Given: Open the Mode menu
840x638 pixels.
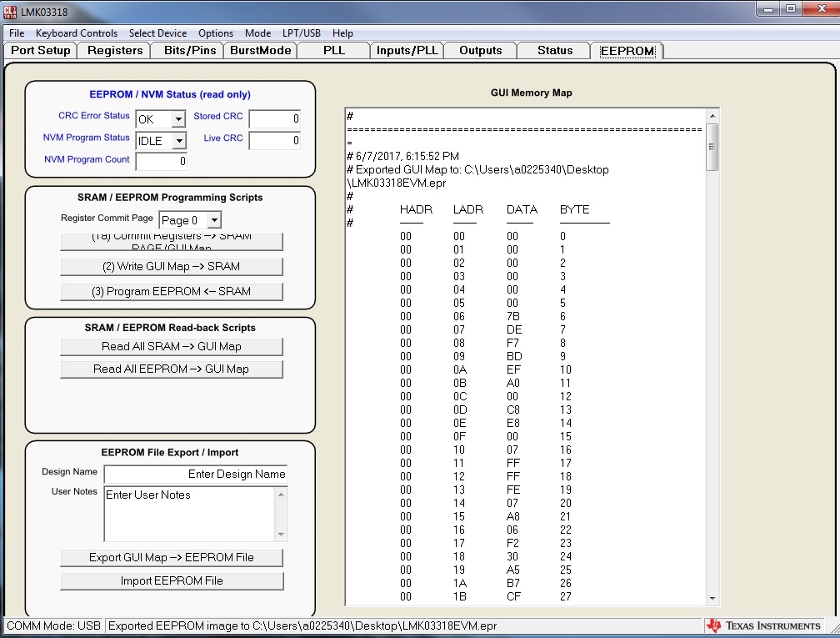Looking at the screenshot, I should (x=257, y=33).
